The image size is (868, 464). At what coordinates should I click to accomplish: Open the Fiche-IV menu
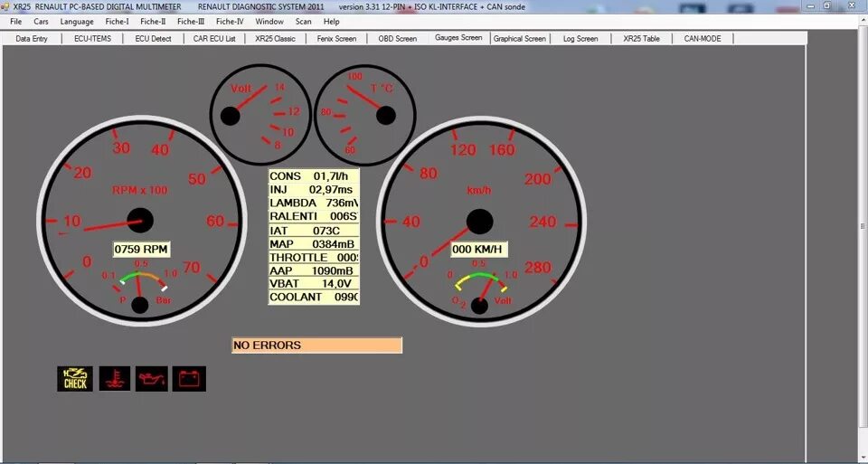tap(230, 22)
